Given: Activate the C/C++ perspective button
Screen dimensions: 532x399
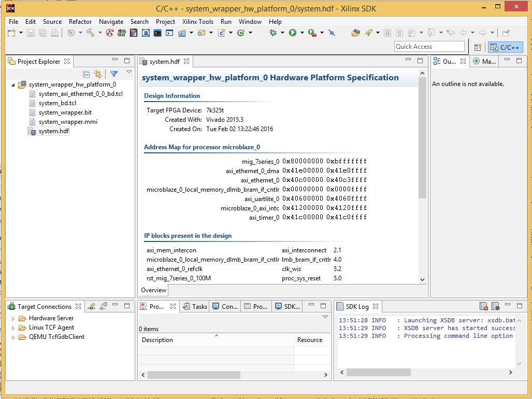Looking at the screenshot, I should click(x=505, y=48).
